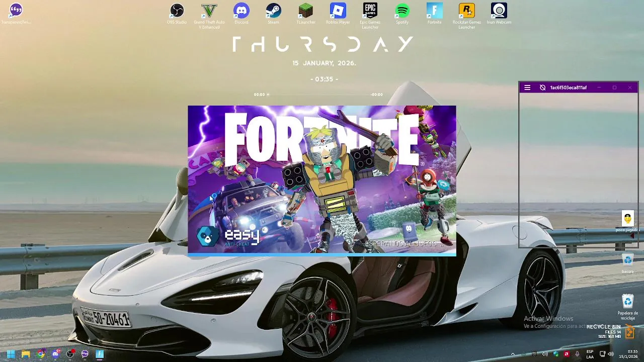Click the Easy Anti-Cheat logo on the splash

230,236
